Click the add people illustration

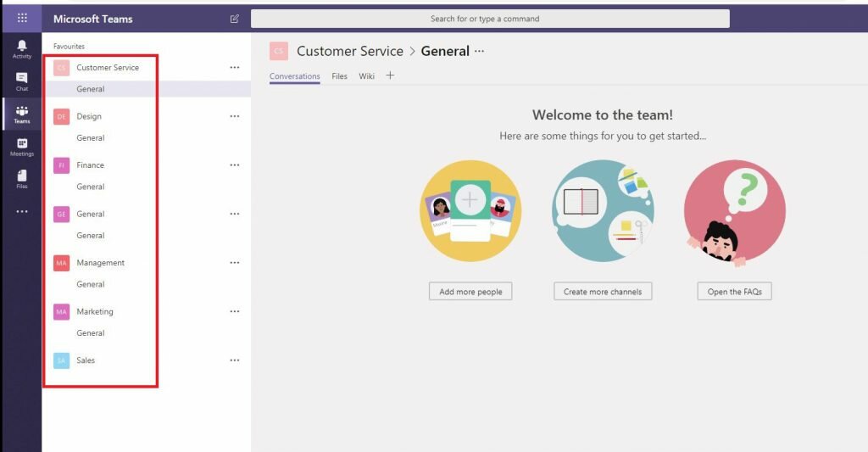click(x=470, y=211)
